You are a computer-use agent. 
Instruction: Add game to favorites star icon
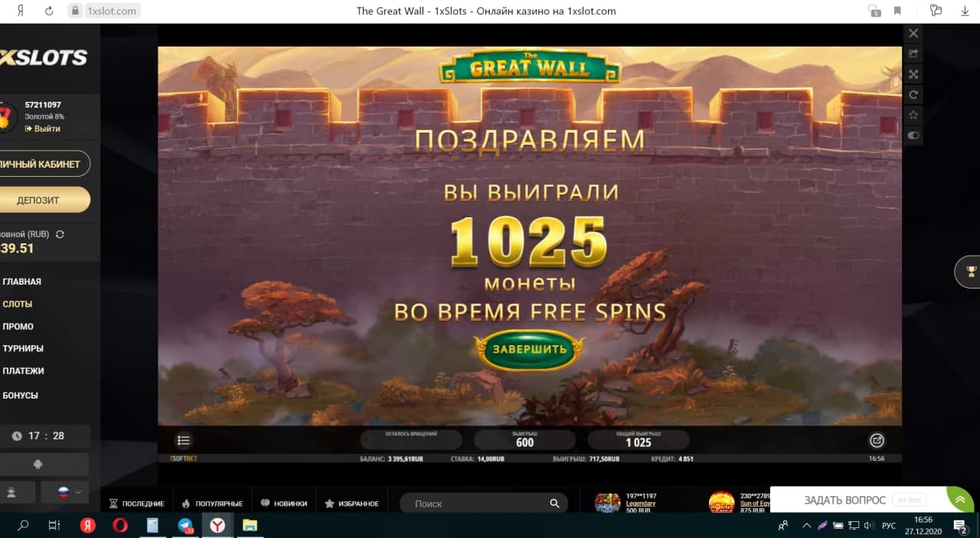(x=913, y=115)
